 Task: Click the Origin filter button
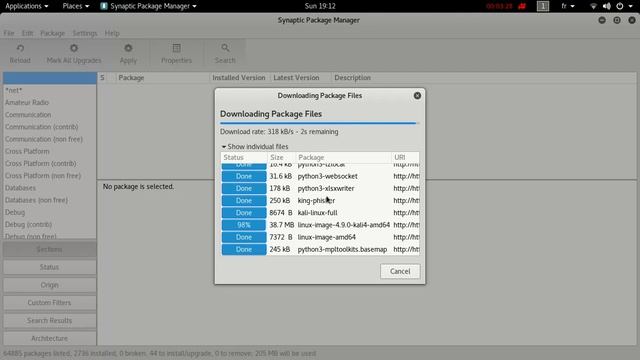click(49, 285)
